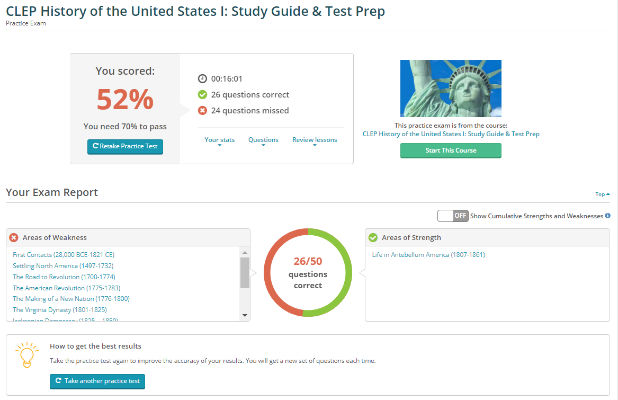Open The Road to Revolution (1700-1774) link
618x400 pixels.
(x=64, y=277)
